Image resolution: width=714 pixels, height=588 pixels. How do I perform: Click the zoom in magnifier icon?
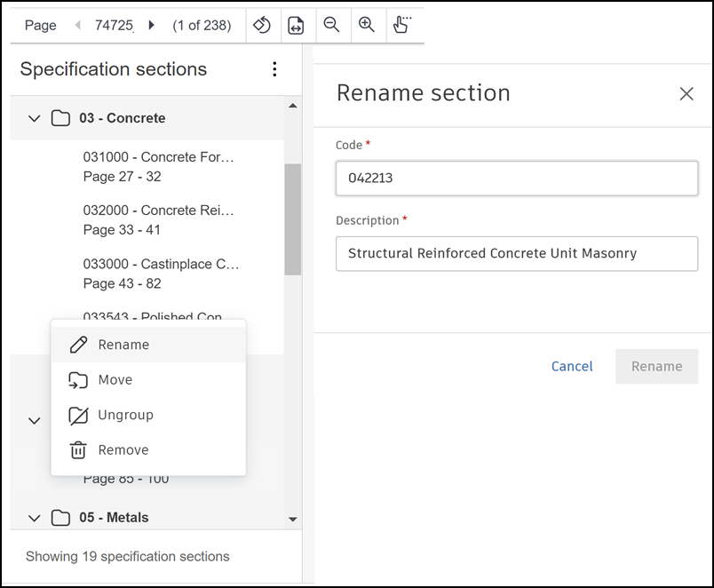366,25
